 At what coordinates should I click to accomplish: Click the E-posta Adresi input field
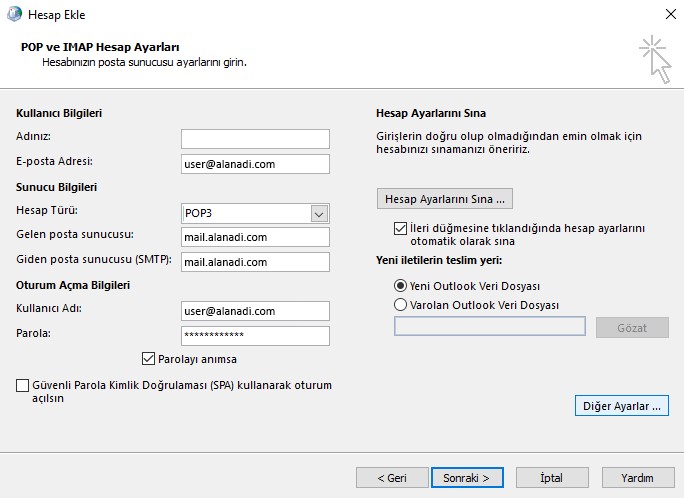click(255, 164)
